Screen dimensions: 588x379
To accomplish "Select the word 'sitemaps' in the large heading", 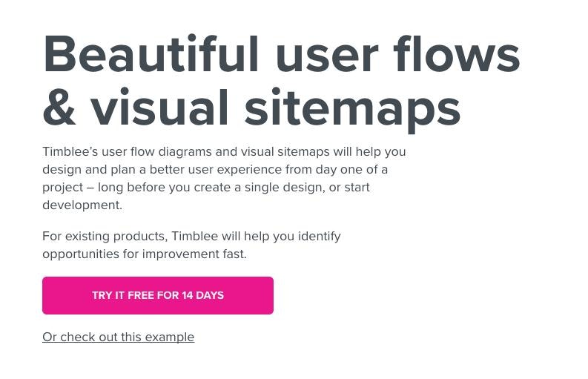I will 352,110.
